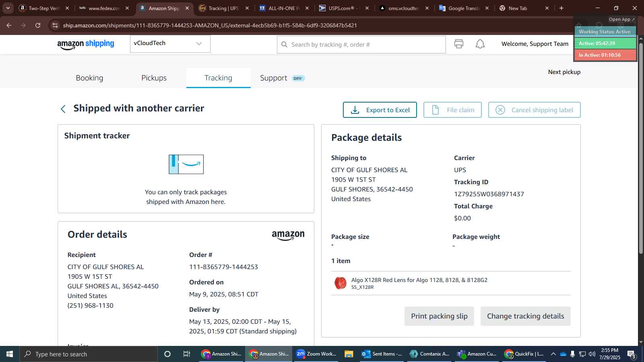Click the OneDrive cloud tray icon
This screenshot has height=362, width=644.
pyautogui.click(x=563, y=354)
